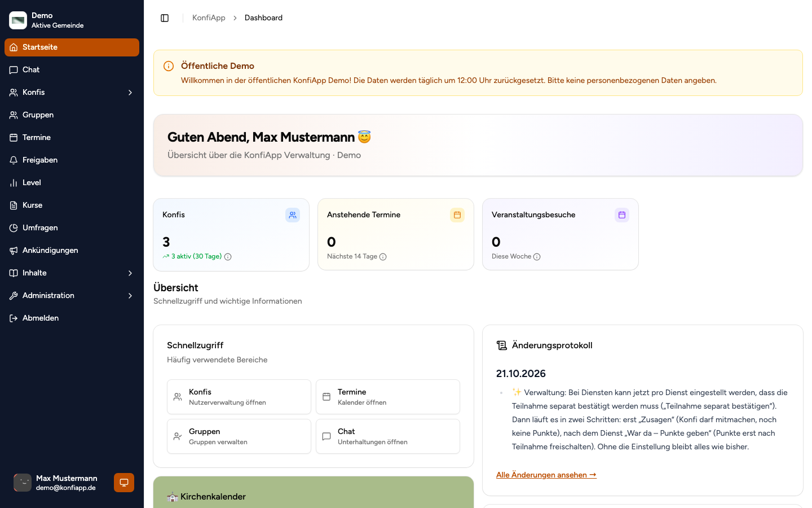The width and height of the screenshot is (812, 508).
Task: Click the info icon beside Öffentliche Demo
Action: pyautogui.click(x=169, y=66)
